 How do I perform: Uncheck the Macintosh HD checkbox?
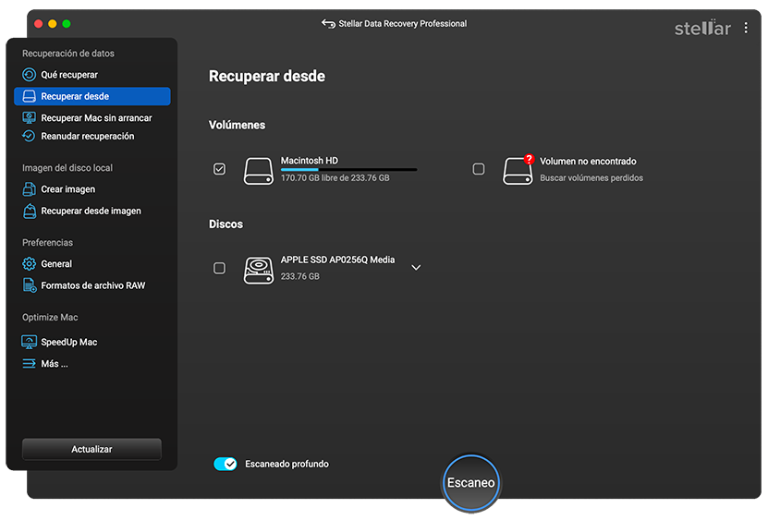(x=219, y=169)
